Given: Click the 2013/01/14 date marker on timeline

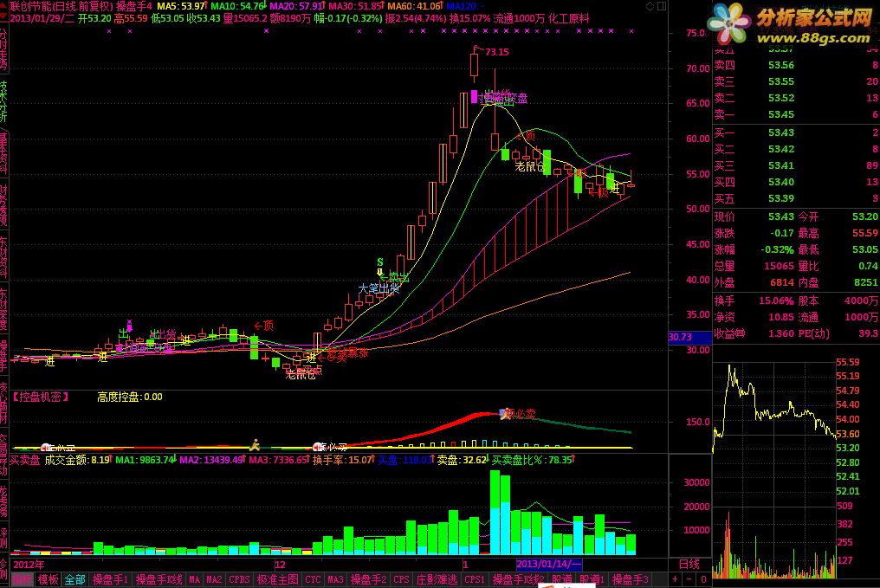Looking at the screenshot, I should click(x=548, y=564).
